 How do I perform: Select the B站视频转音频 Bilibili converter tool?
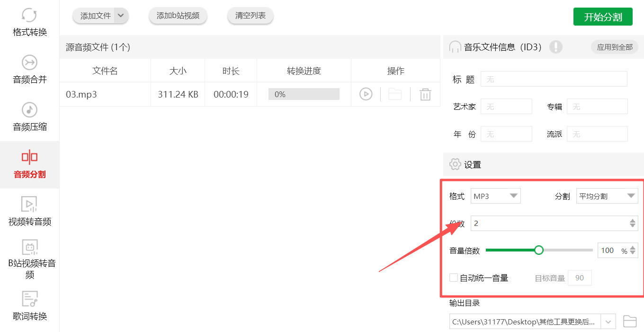(x=29, y=258)
